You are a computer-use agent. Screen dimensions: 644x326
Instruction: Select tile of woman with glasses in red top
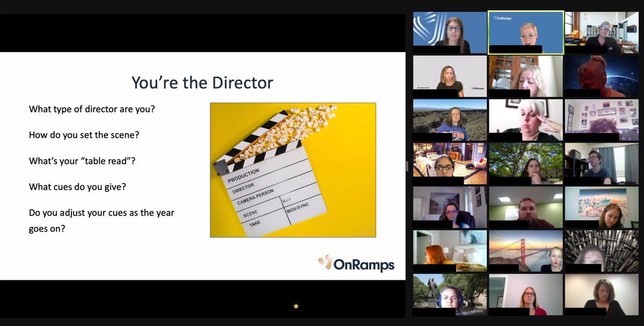point(526,294)
